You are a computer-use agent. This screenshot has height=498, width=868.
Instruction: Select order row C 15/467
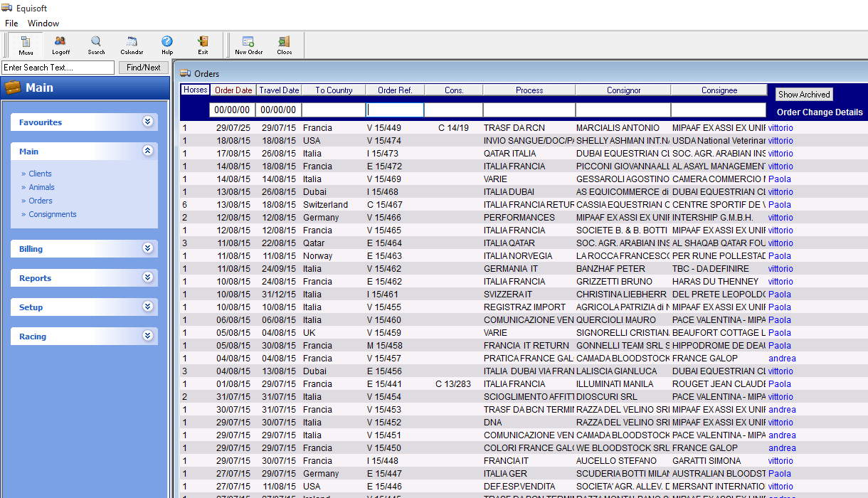[524, 205]
